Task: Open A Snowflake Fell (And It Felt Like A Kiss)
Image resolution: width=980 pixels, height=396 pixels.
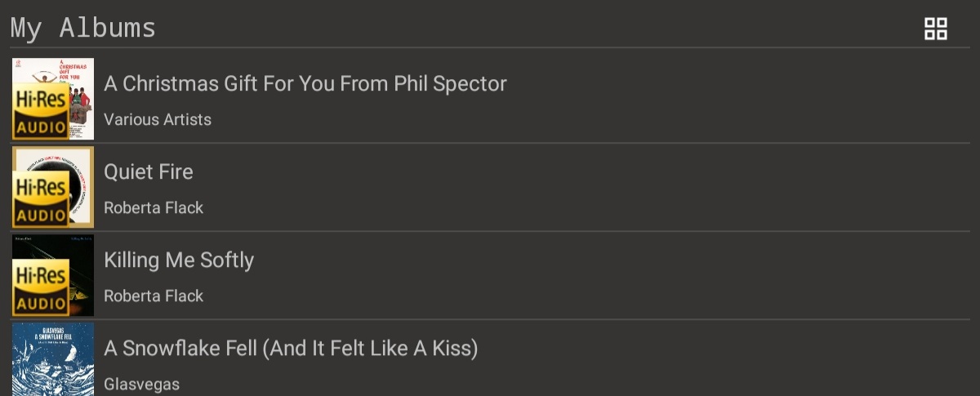Action: 291,349
